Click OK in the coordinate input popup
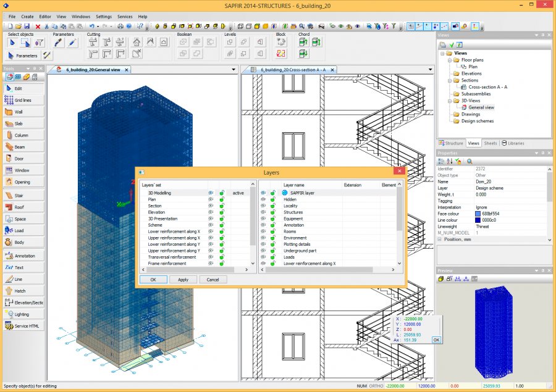 [x=436, y=340]
